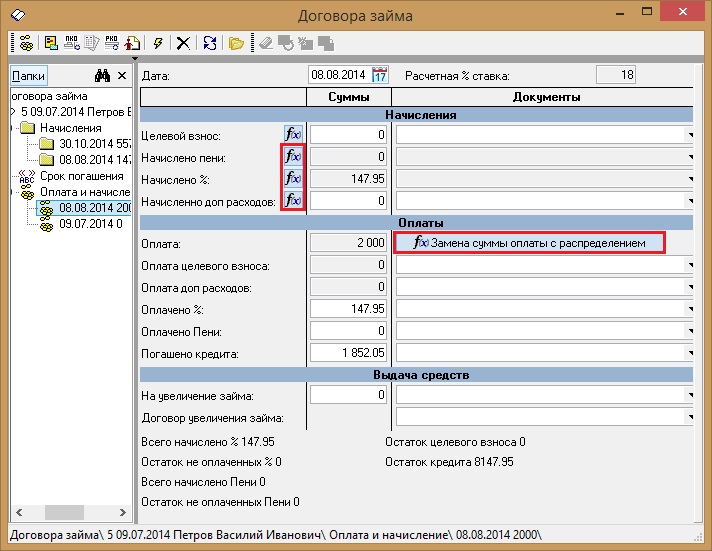Click the Всего начислено % 147.95 text
This screenshot has width=712, height=551.
(x=208, y=442)
